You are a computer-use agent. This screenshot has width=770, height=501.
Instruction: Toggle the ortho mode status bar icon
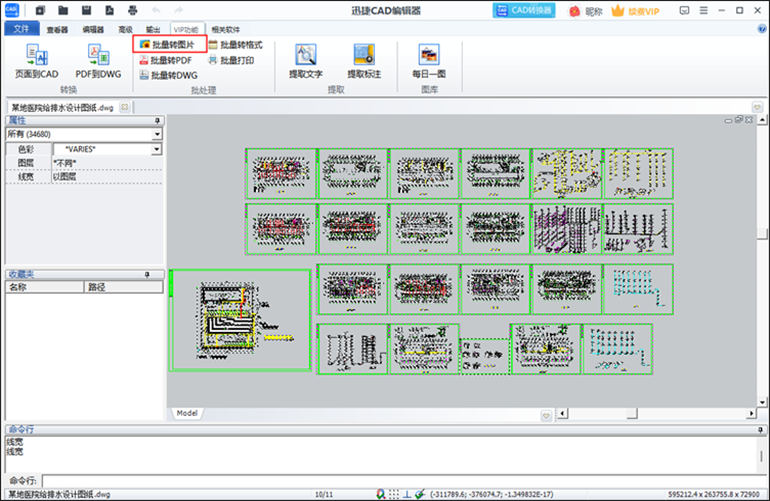coord(407,494)
